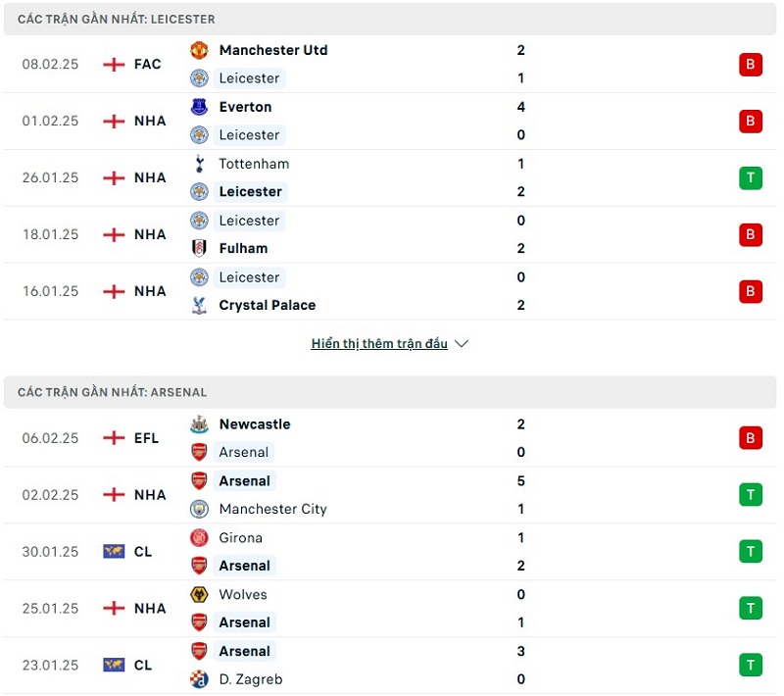
Task: Click the Fulham club crest icon
Action: tap(199, 248)
